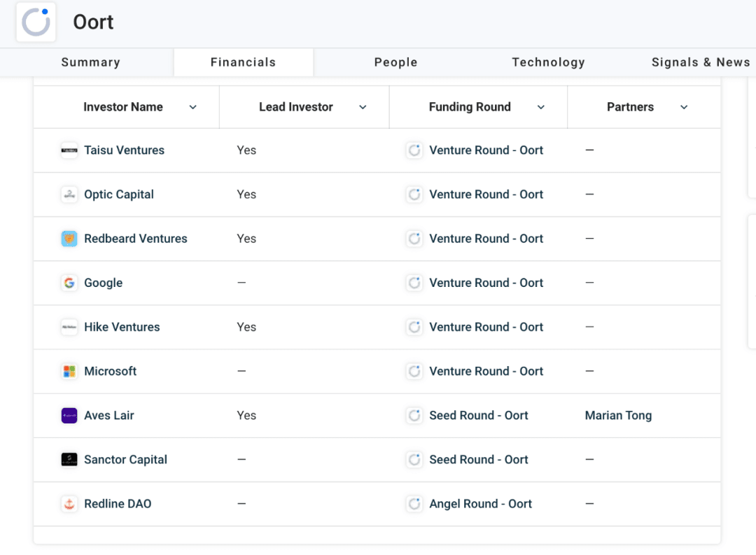Open Venture Round - Oort for Optic Capital
The height and width of the screenshot is (555, 756).
point(486,195)
